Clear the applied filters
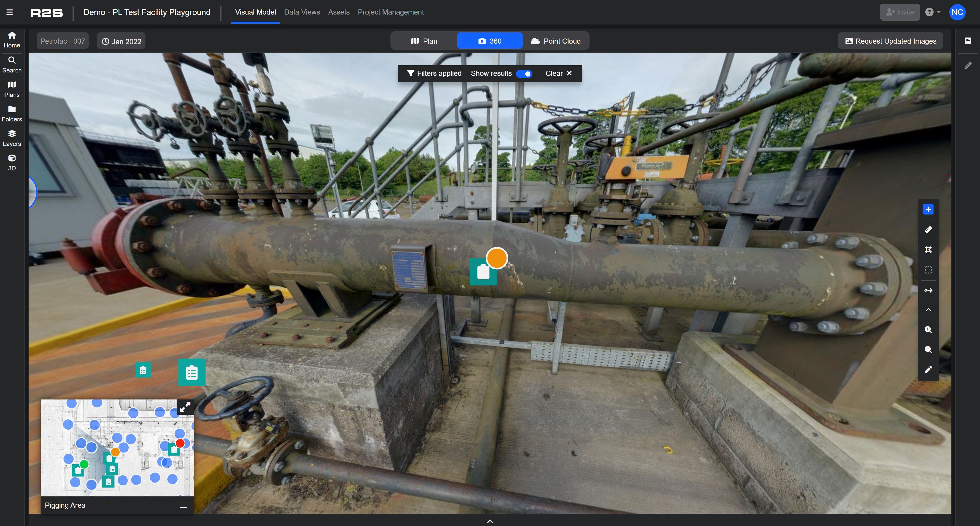The height and width of the screenshot is (526, 980). tap(558, 73)
